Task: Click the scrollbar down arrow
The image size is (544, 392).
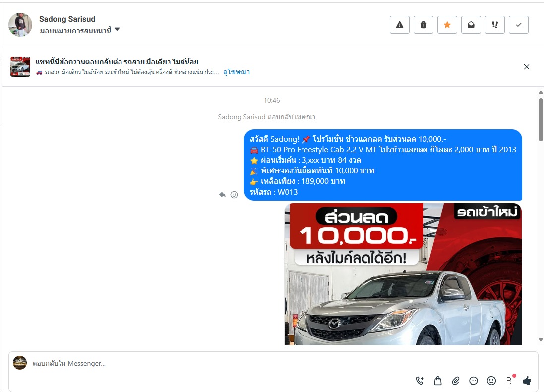Action: tap(541, 339)
